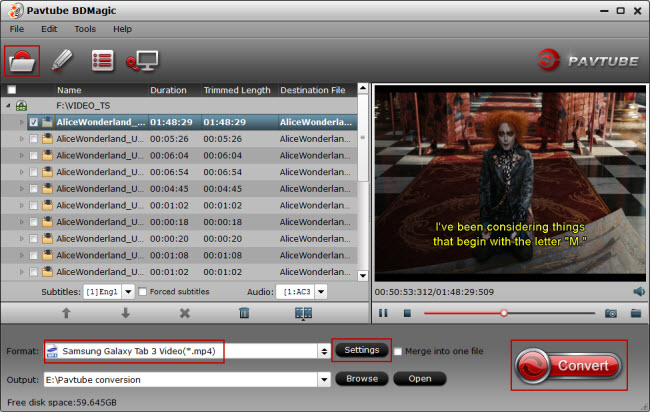Collapse the F:\VIDEO_TS tree node

[8, 106]
